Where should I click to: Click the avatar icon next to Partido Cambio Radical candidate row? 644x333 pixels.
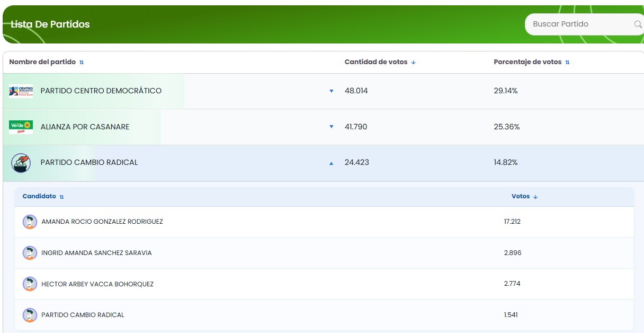(x=30, y=314)
